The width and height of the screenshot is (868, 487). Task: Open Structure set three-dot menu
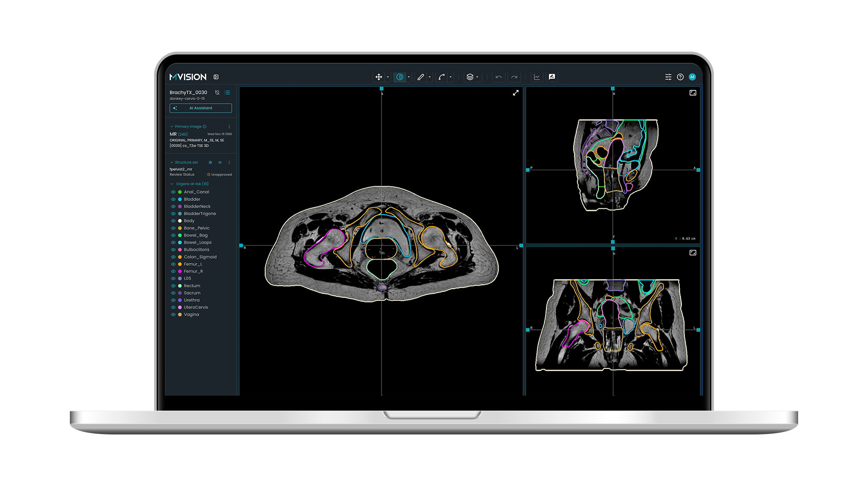tap(229, 162)
